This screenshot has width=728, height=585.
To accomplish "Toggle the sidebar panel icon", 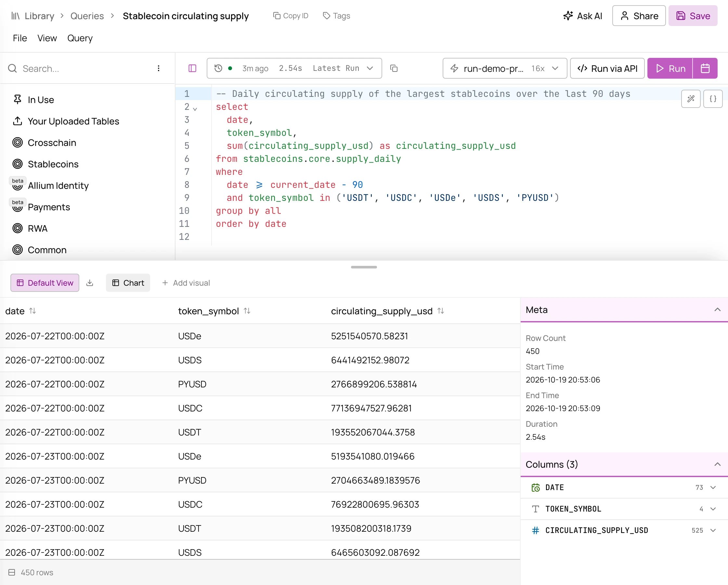I will coord(192,69).
